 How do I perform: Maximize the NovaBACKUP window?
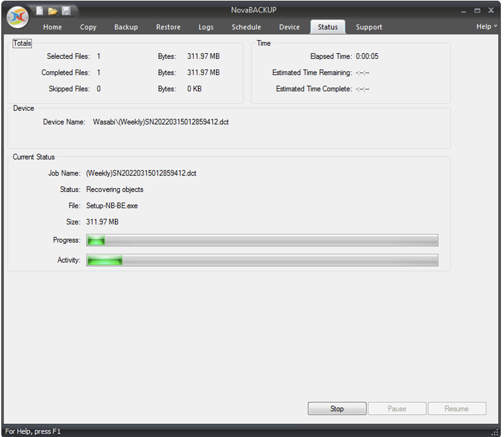click(x=477, y=11)
